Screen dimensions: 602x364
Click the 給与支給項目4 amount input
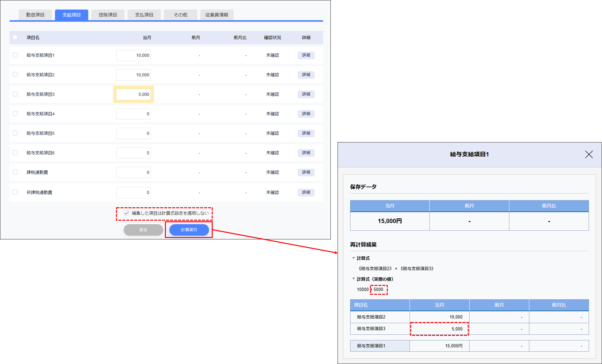(133, 114)
